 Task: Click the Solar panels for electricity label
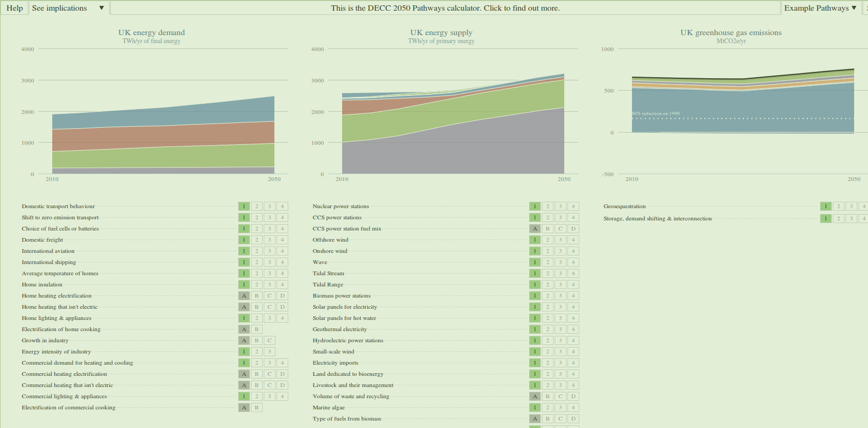point(345,307)
